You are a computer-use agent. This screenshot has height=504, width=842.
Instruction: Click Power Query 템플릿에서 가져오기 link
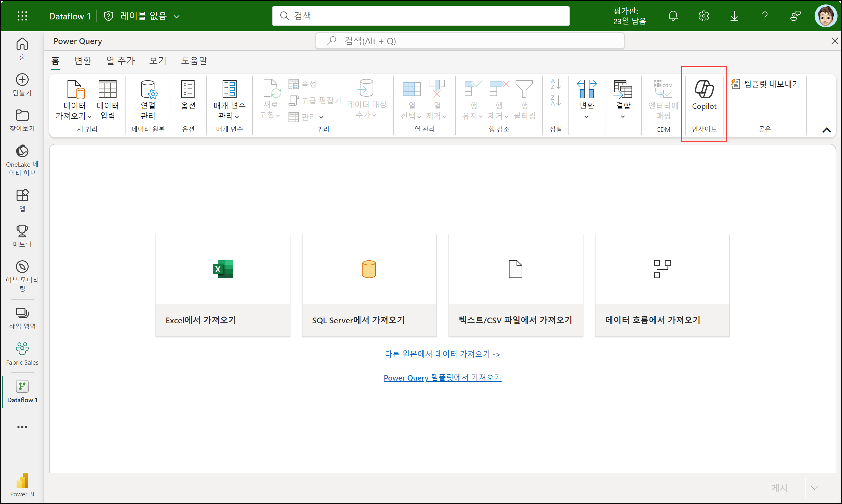click(442, 378)
